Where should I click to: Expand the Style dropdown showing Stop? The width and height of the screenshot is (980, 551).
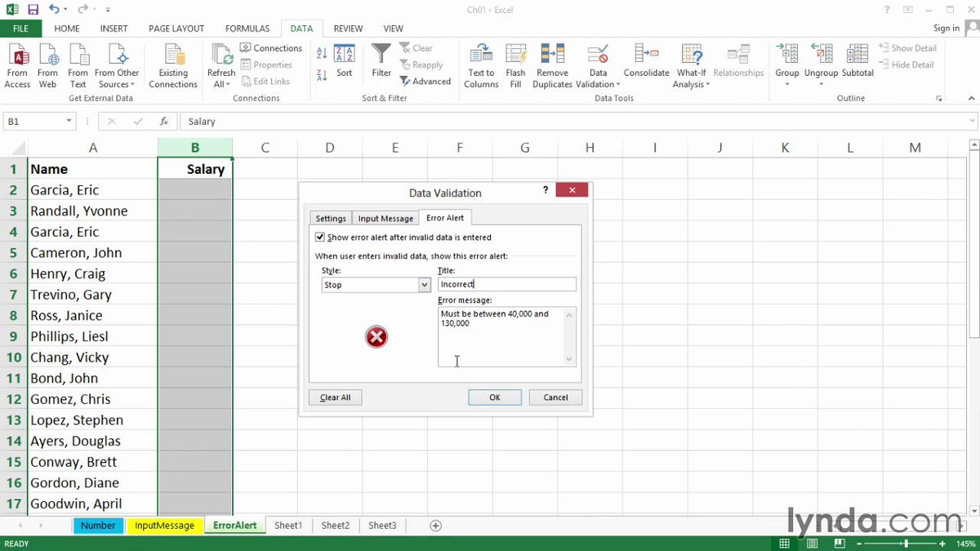click(424, 285)
